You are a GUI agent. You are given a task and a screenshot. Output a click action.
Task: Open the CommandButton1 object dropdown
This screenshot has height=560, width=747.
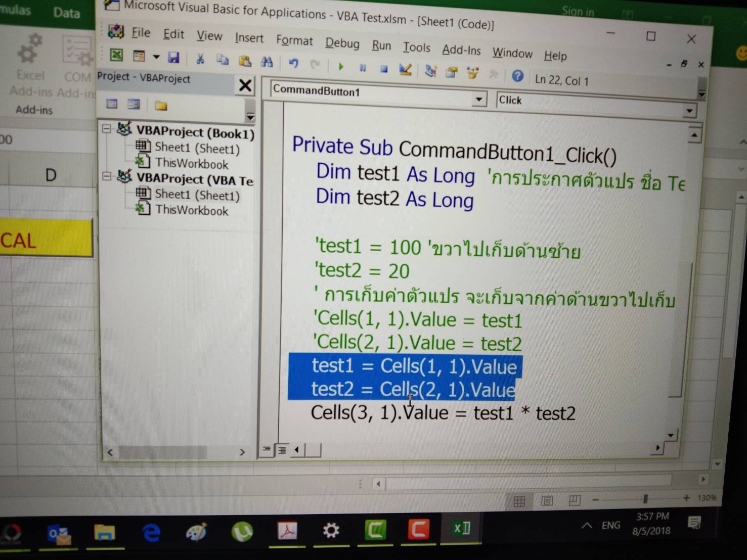click(x=479, y=99)
